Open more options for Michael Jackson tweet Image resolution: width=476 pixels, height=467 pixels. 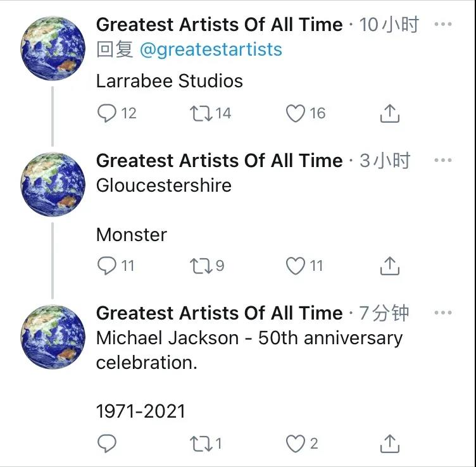443,313
